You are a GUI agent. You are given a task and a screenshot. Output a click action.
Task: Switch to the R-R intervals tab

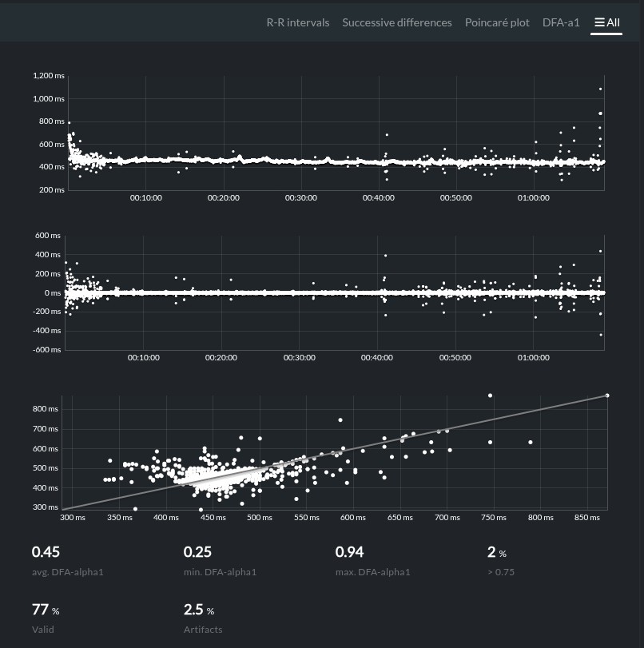(x=297, y=22)
